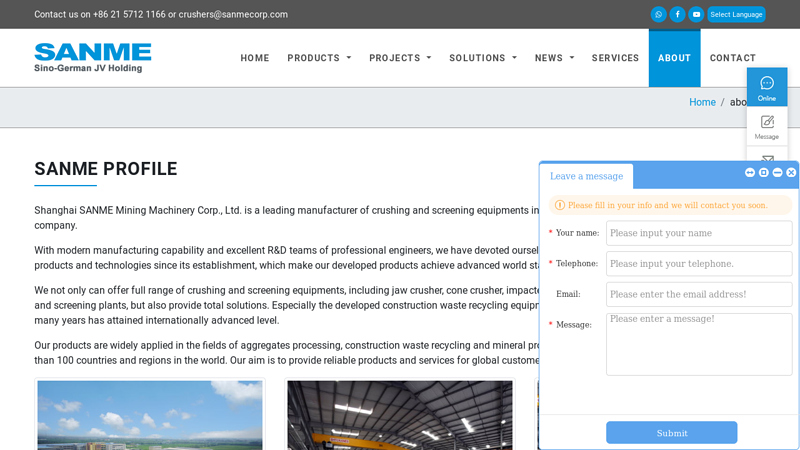This screenshot has height=450, width=800.
Task: Click the Telephone input field
Action: (699, 264)
